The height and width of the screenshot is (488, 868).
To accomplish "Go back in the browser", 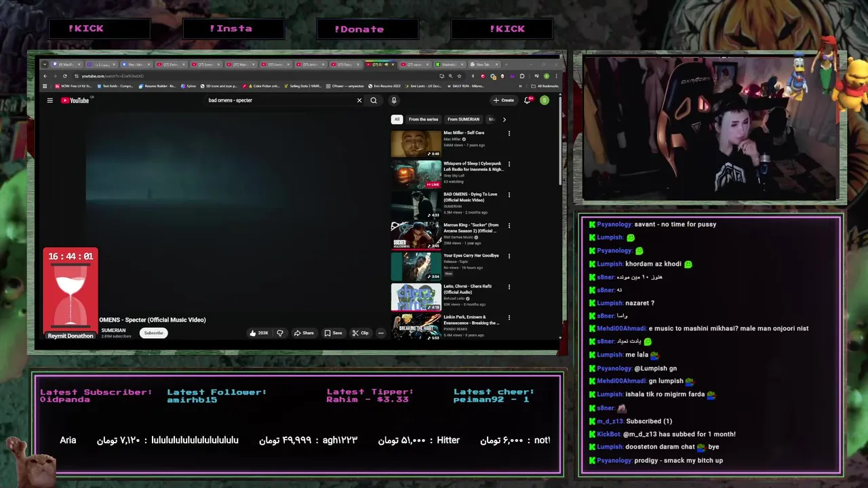I will [x=44, y=76].
